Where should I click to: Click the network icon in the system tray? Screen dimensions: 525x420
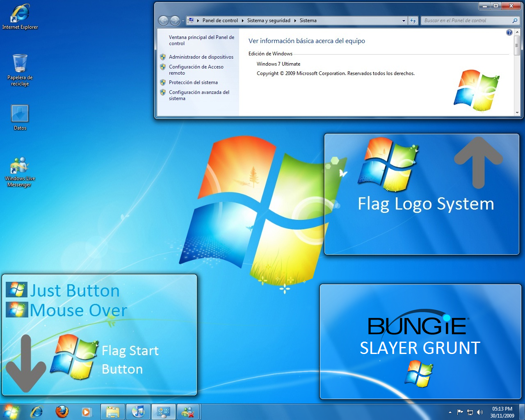(x=470, y=412)
